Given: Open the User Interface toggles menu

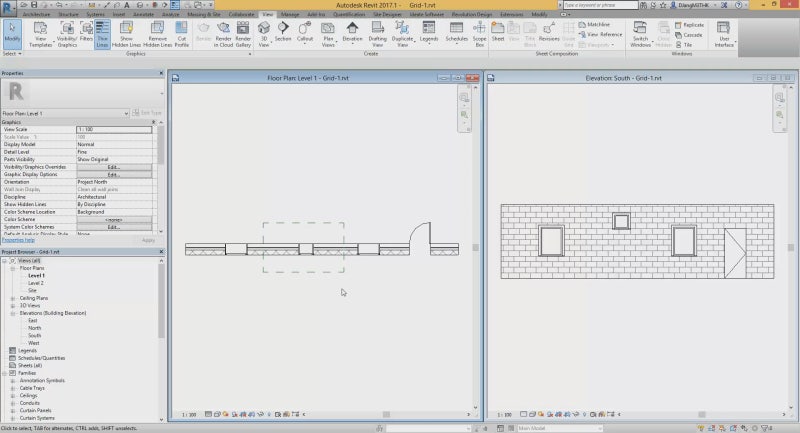Looking at the screenshot, I should click(724, 34).
